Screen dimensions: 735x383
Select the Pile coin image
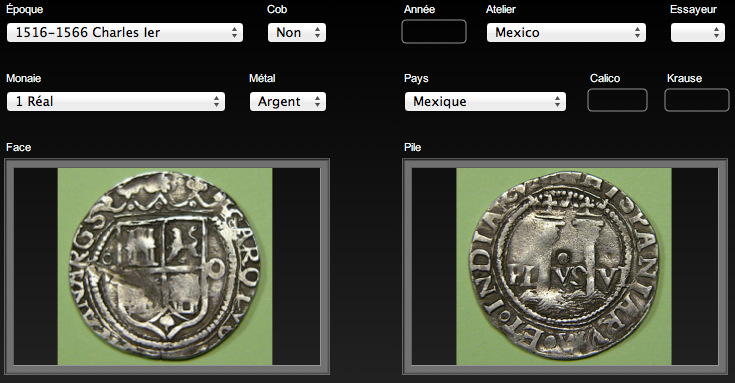coord(565,267)
